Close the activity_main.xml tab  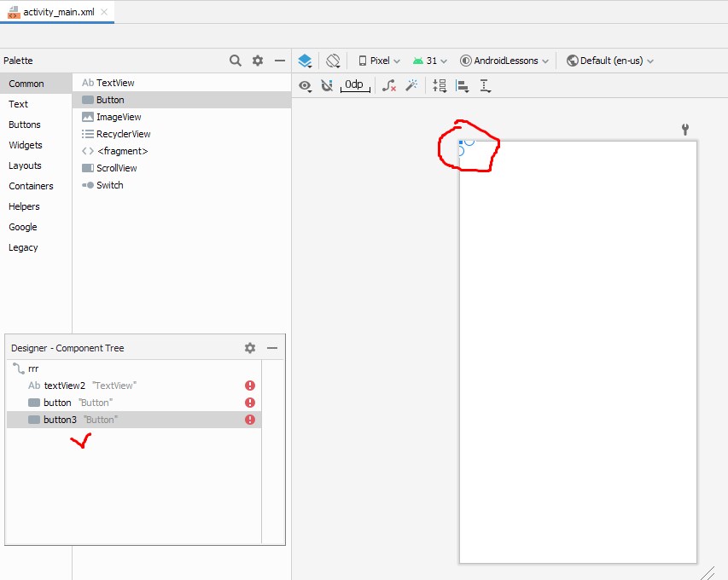pos(104,12)
